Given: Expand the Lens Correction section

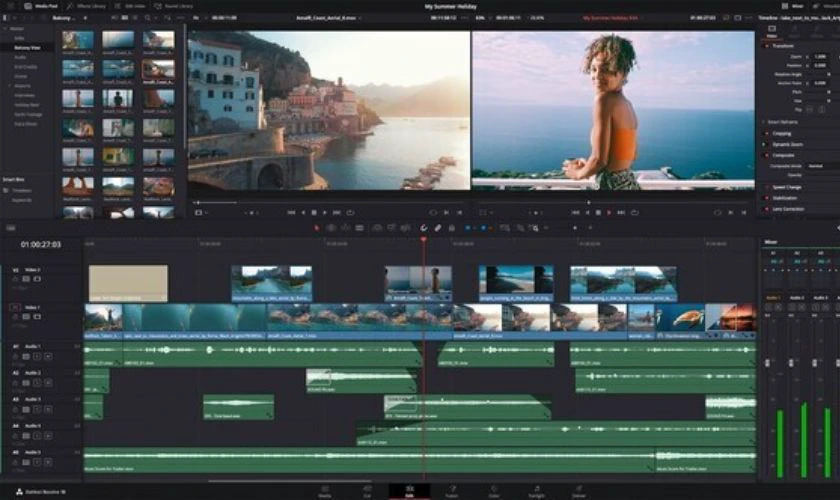Looking at the screenshot, I should 787,209.
